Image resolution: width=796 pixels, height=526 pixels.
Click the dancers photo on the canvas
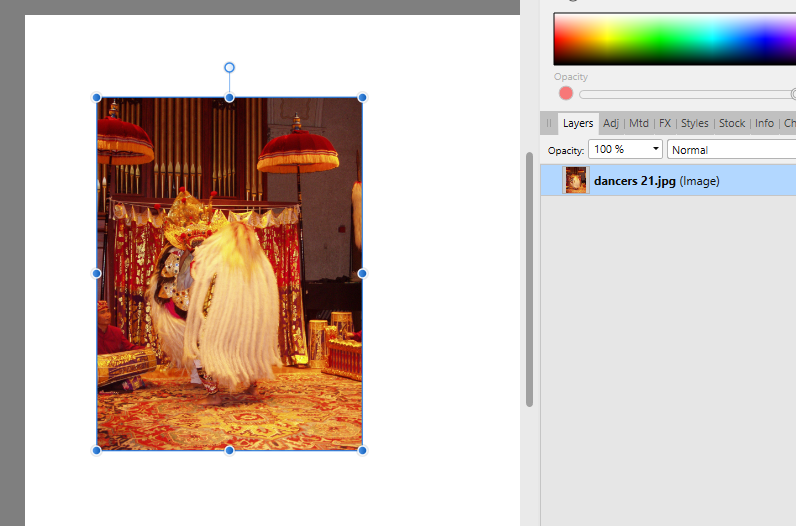click(229, 274)
